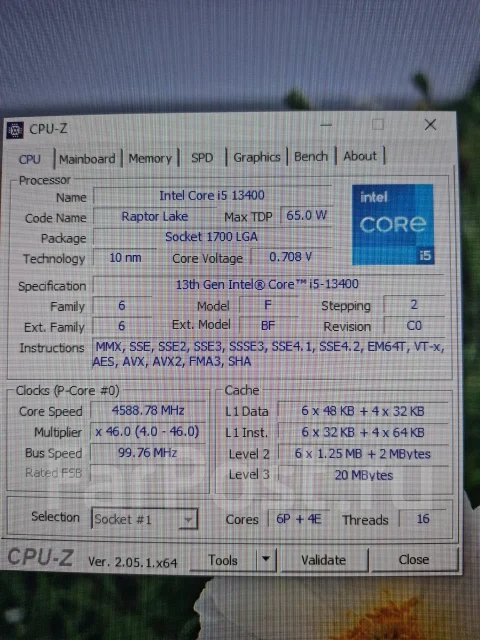Click the Raptor Lake code name value
The width and height of the screenshot is (480, 640).
tap(155, 216)
